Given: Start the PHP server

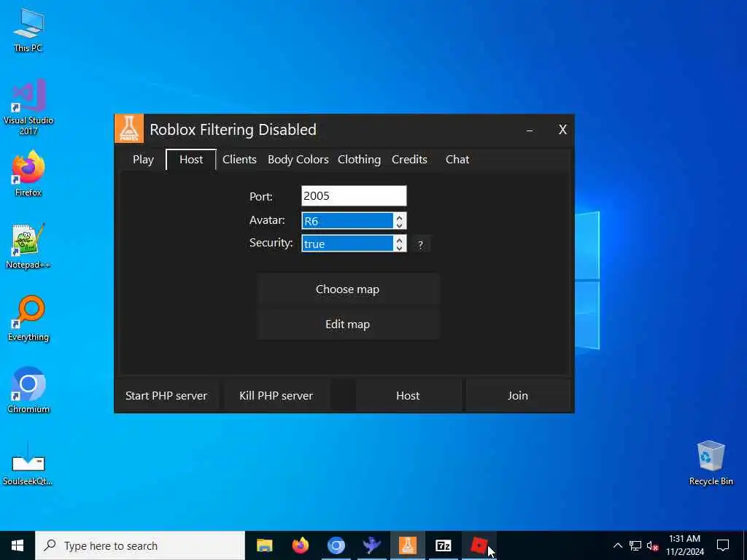Looking at the screenshot, I should point(166,396).
